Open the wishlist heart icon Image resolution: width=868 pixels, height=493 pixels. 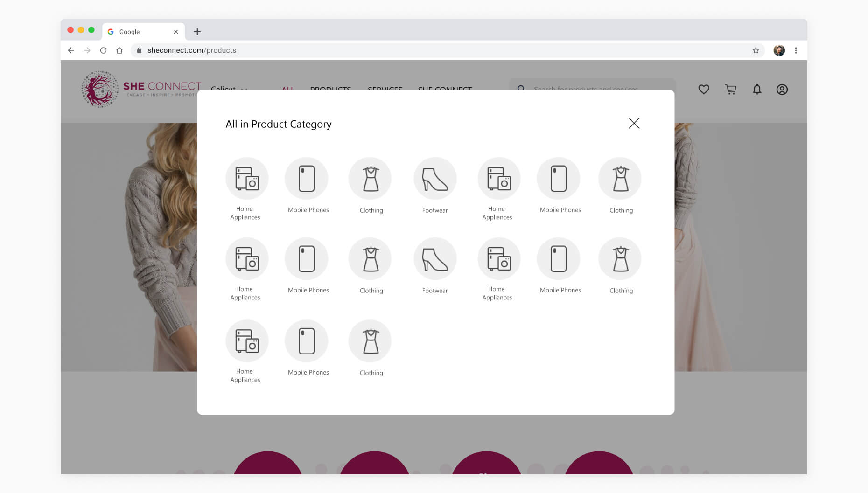coord(704,89)
